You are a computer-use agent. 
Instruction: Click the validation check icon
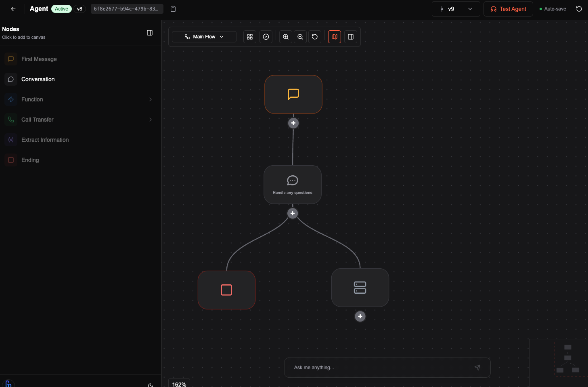click(266, 37)
